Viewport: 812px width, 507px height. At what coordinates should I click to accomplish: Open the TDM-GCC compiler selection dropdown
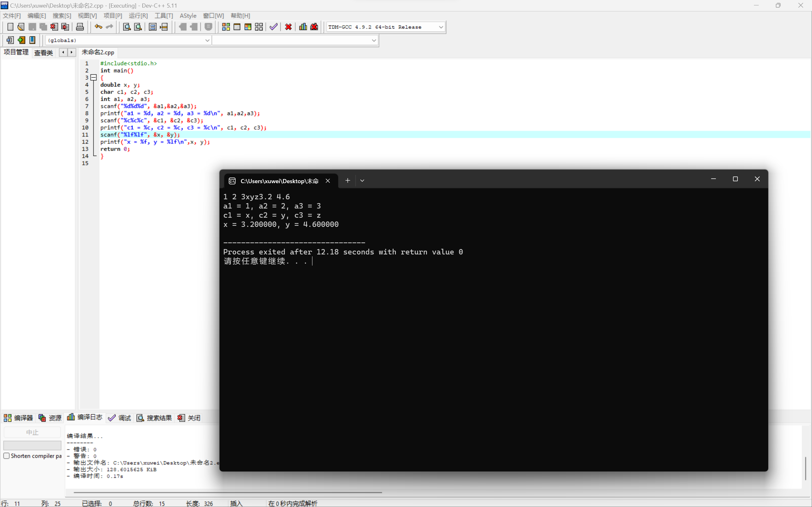(441, 27)
